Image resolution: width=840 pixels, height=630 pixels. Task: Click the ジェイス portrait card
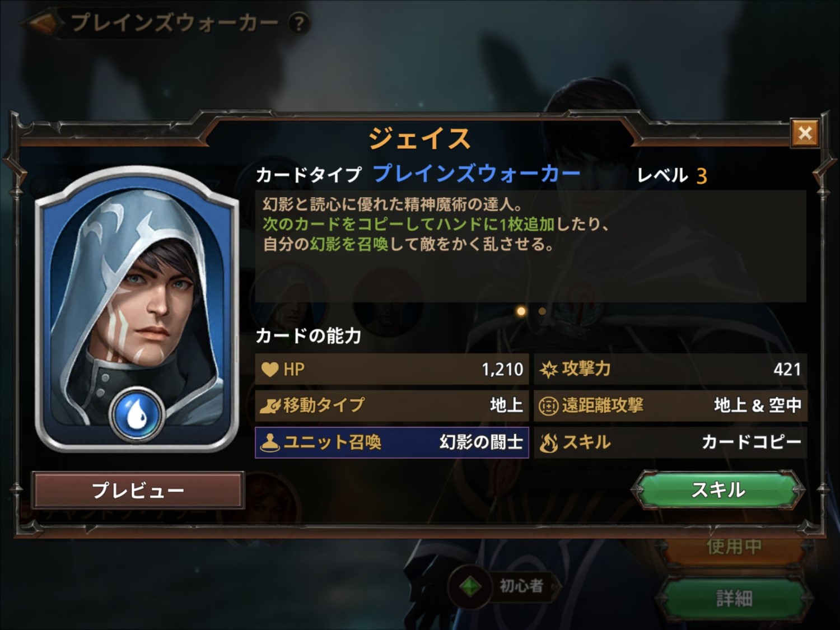pyautogui.click(x=137, y=309)
